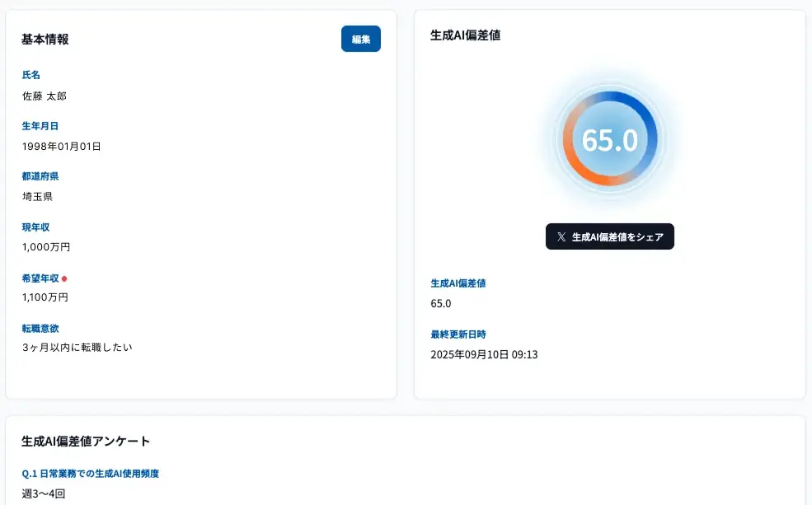The image size is (812, 505).
Task: Click the 最終更新日時 label
Action: [x=458, y=334]
